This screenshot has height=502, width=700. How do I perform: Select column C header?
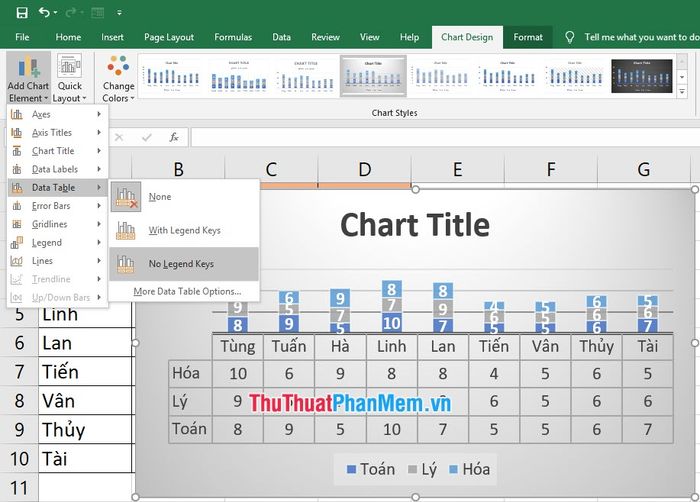coord(271,169)
